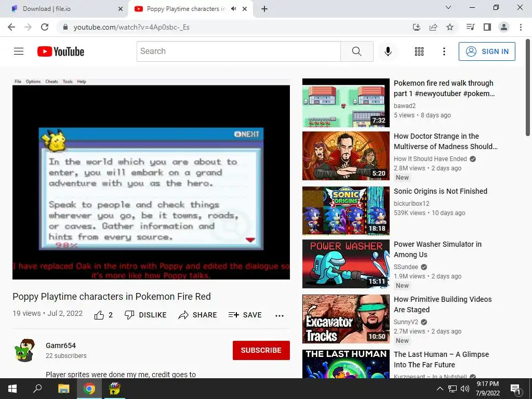
Task: Mute the tab's audio speaker indicator
Action: tap(233, 9)
